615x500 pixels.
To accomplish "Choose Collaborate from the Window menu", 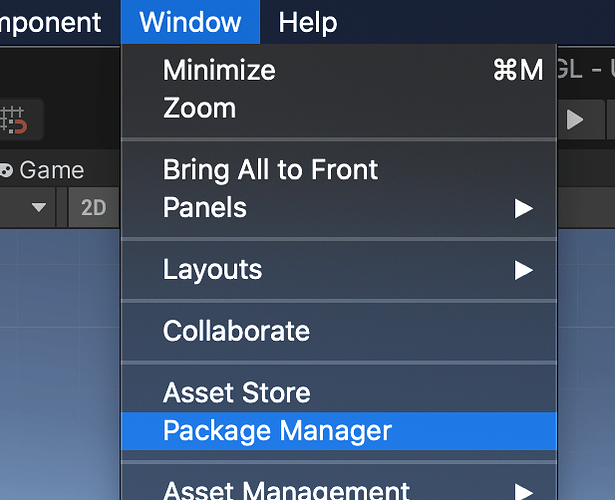I will coord(236,331).
